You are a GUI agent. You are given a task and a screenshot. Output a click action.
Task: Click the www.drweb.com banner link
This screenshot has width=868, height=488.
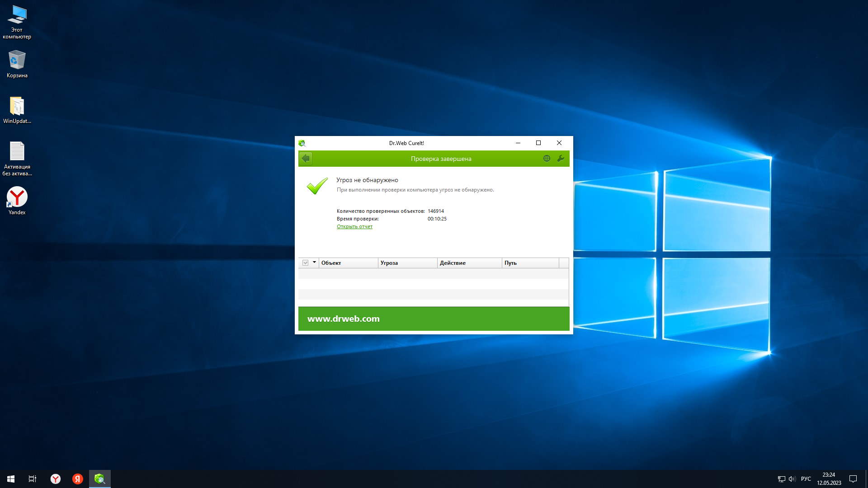[344, 319]
